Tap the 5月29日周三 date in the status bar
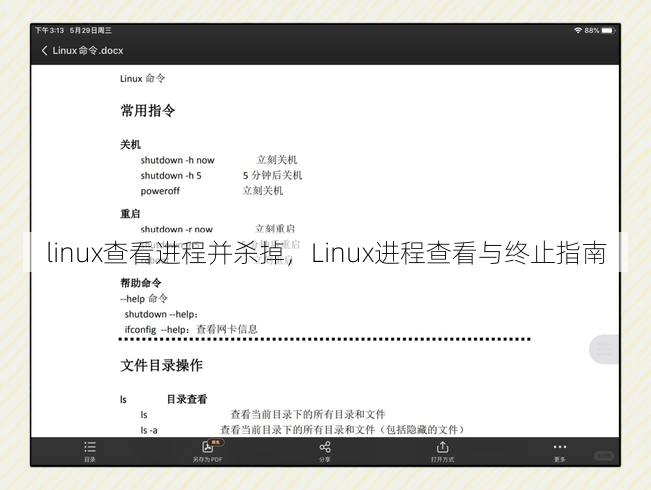This screenshot has height=490, width=651. [91, 30]
